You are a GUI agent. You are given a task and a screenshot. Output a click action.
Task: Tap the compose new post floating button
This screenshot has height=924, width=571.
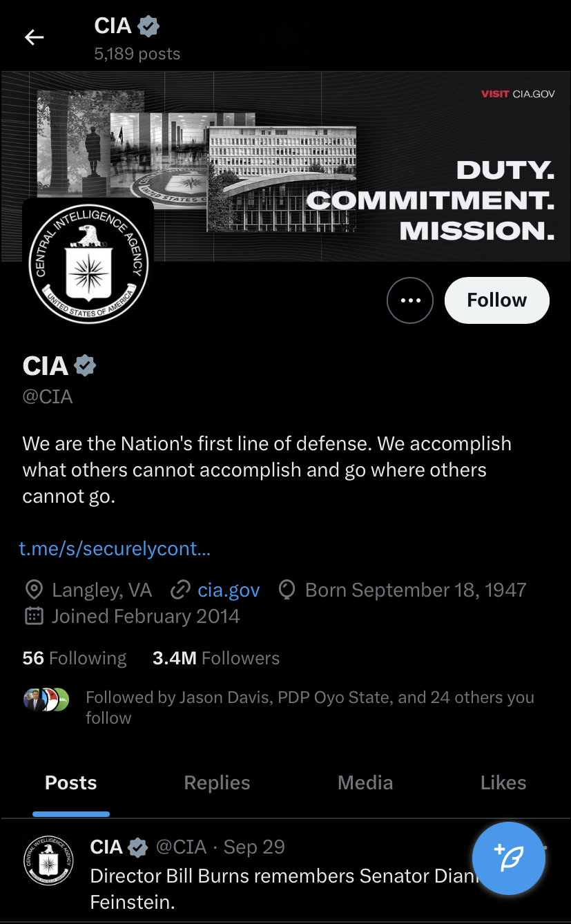click(x=509, y=859)
